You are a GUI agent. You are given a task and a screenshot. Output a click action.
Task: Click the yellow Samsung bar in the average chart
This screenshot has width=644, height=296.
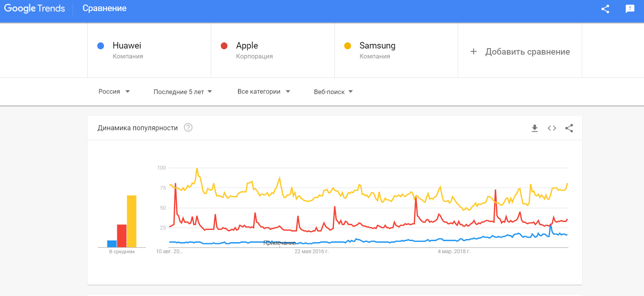132,221
